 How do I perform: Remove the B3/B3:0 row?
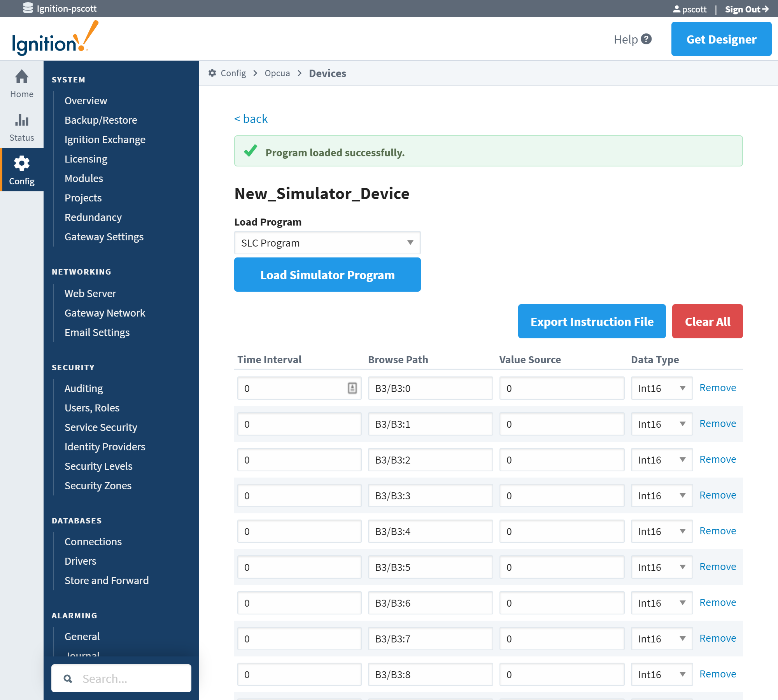(718, 388)
